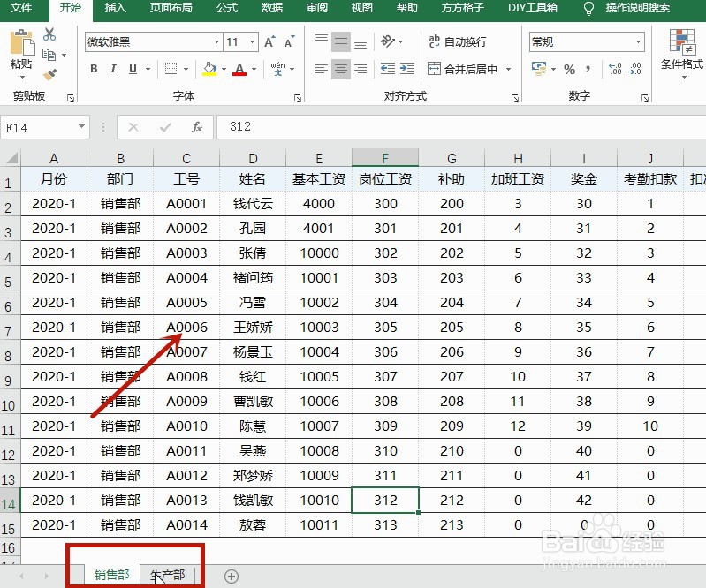Open the 对齐方式 alignment dialog launcher
This screenshot has height=588, width=706.
(514, 98)
